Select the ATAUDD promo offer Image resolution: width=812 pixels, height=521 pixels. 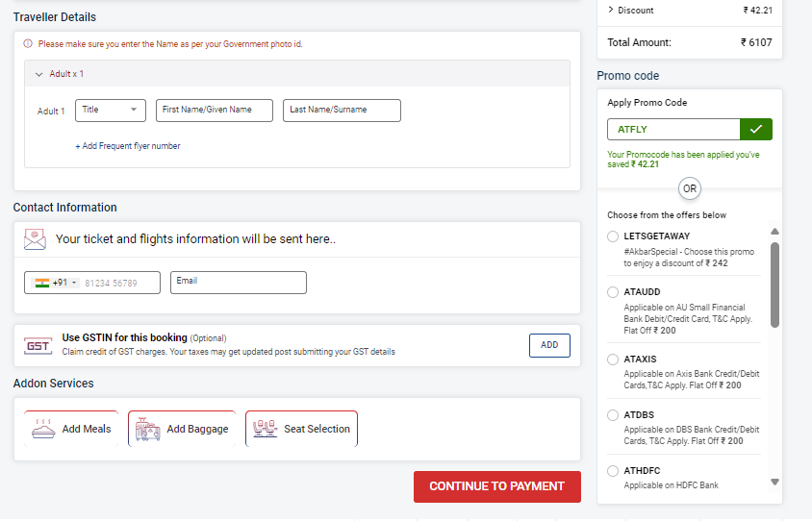pos(613,292)
